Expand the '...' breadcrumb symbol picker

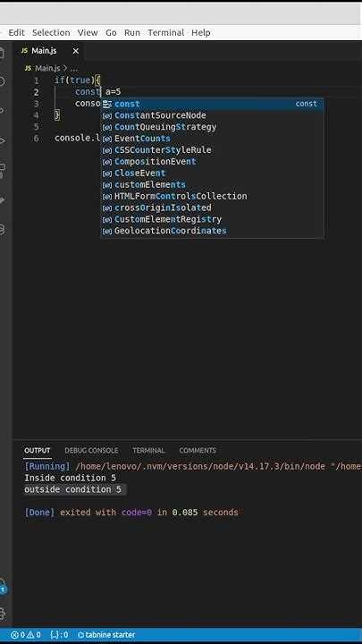tap(74, 68)
